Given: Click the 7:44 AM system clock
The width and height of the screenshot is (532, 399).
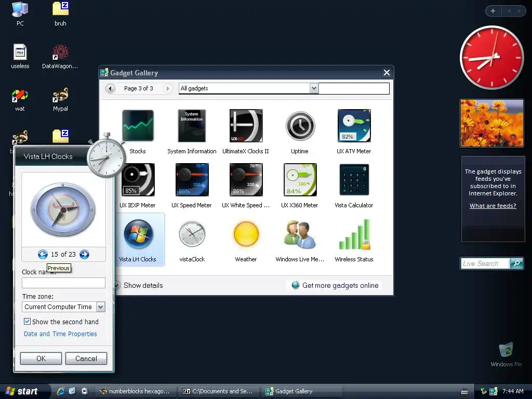Looking at the screenshot, I should click(x=513, y=391).
